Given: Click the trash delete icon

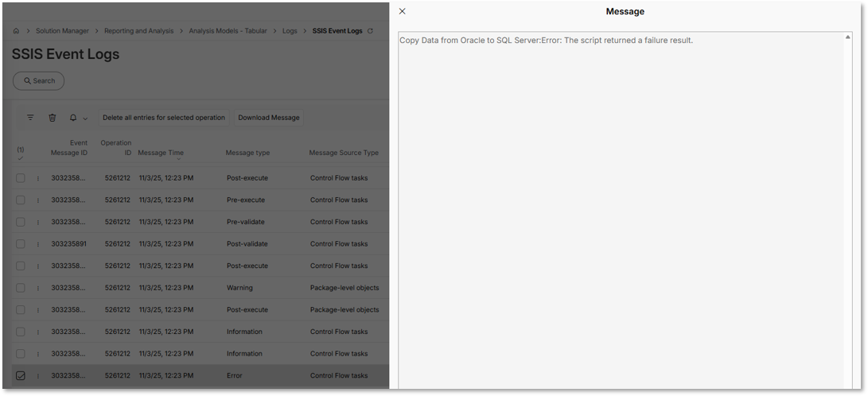Looking at the screenshot, I should (x=52, y=117).
